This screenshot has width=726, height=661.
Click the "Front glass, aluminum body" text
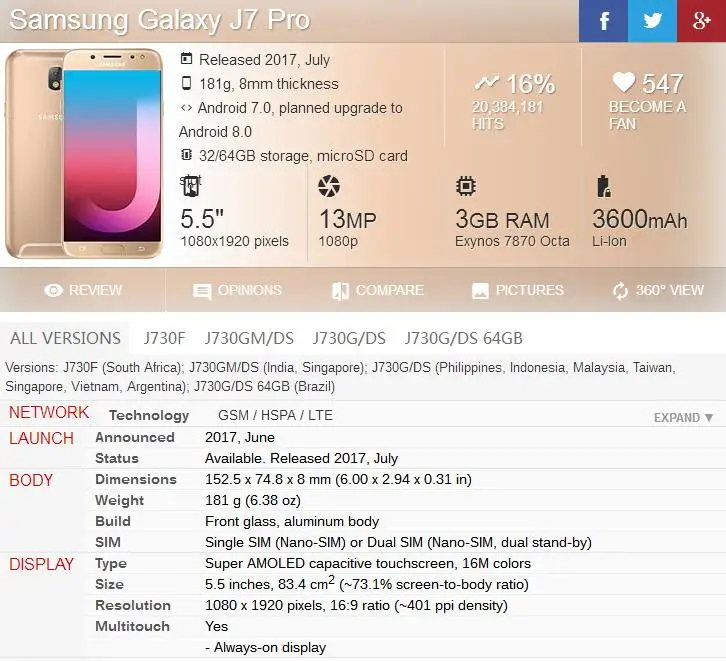tap(292, 521)
